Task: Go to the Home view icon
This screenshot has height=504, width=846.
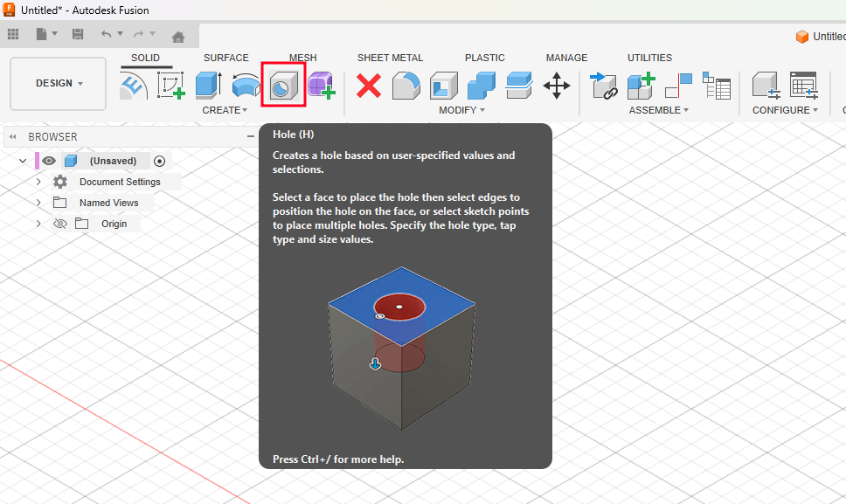Action: click(x=178, y=37)
